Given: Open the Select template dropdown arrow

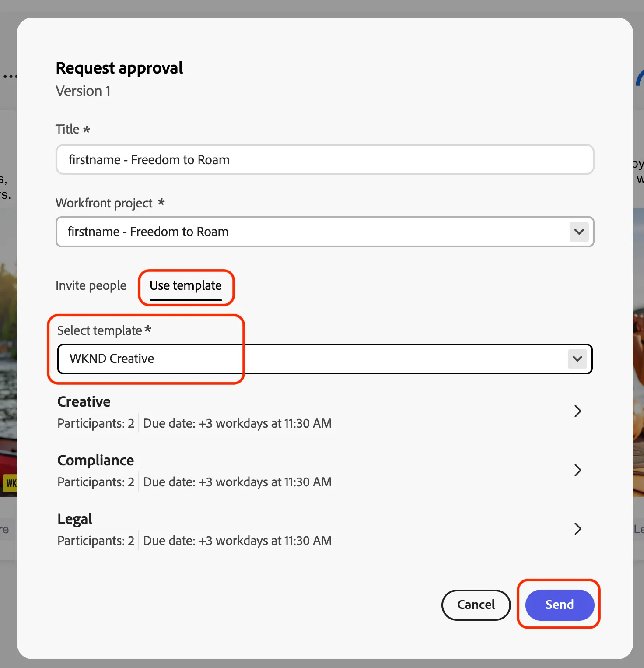Looking at the screenshot, I should point(577,359).
